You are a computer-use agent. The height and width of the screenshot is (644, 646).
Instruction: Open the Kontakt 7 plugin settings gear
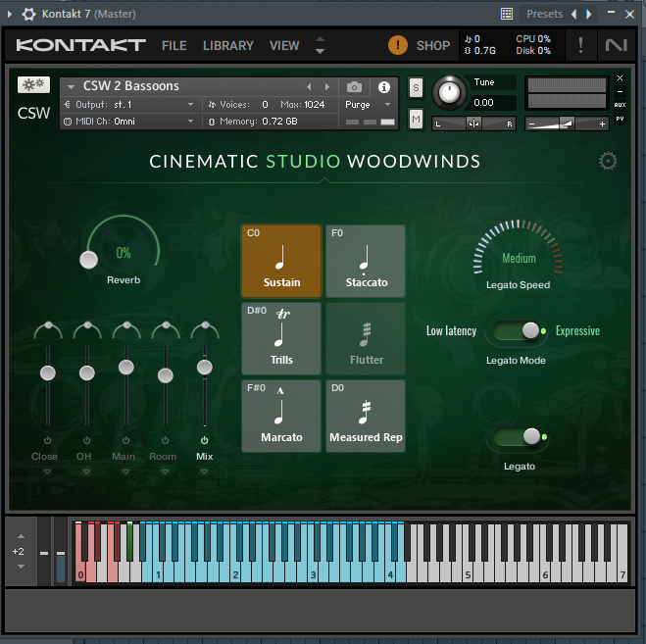28,14
